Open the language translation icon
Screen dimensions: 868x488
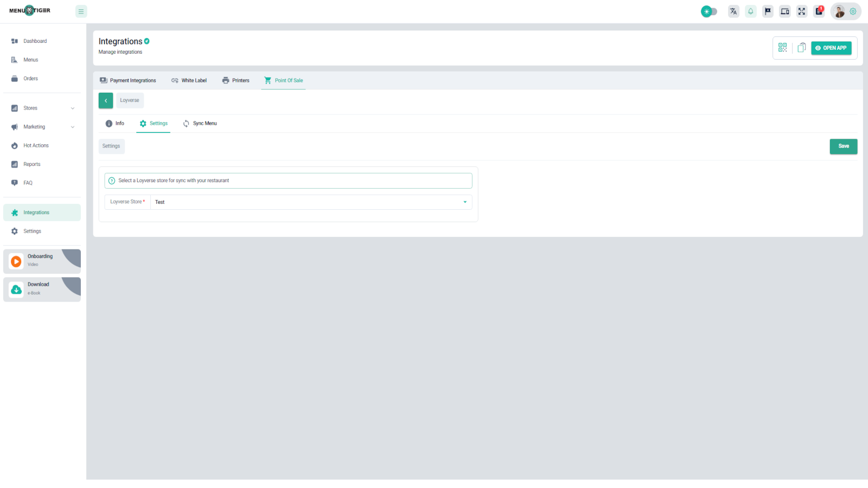pyautogui.click(x=733, y=11)
